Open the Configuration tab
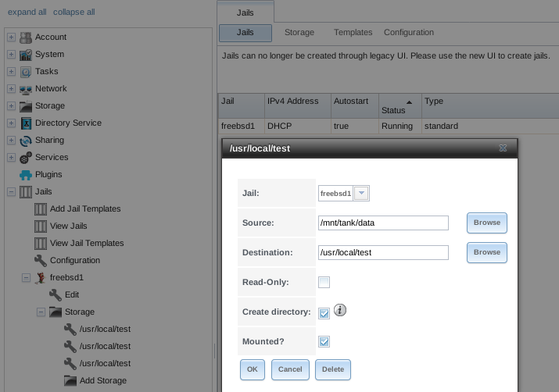 coord(408,33)
